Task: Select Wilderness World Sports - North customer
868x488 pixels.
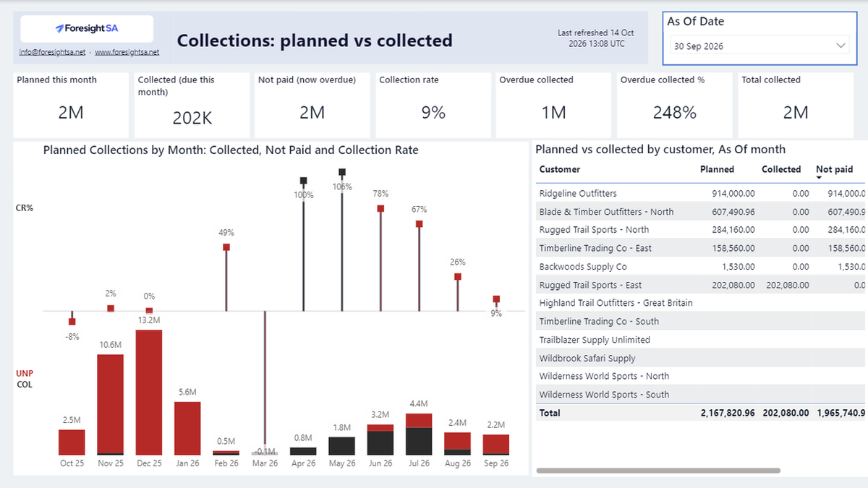Action: (604, 376)
